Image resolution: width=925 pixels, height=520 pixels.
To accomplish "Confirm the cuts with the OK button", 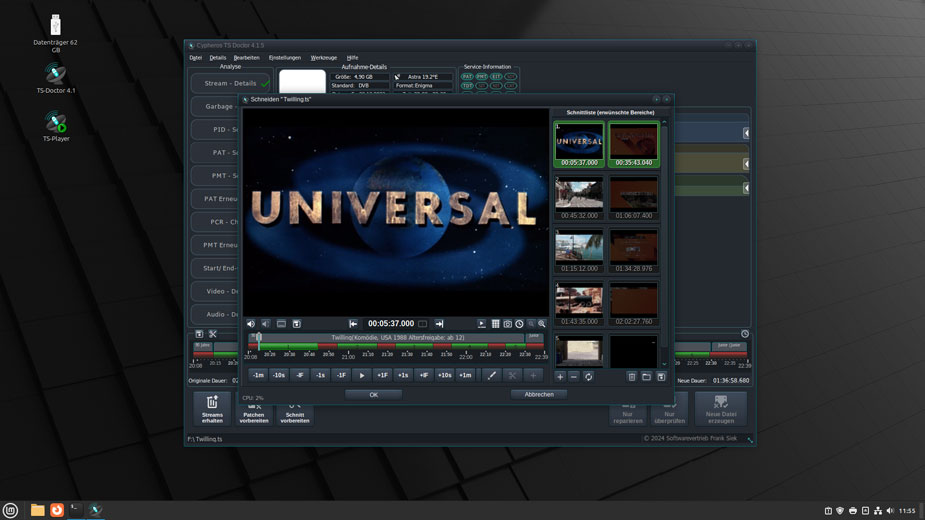I will [x=373, y=395].
